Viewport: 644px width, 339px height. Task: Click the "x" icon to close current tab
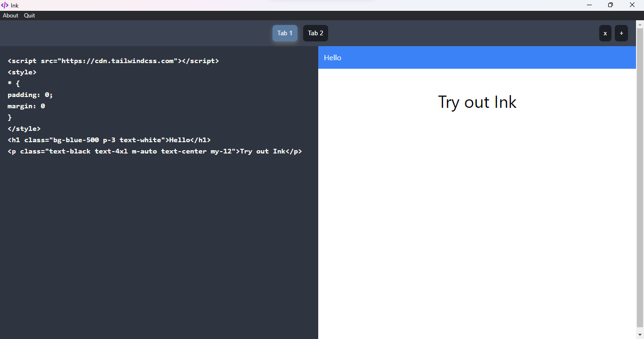pyautogui.click(x=605, y=33)
